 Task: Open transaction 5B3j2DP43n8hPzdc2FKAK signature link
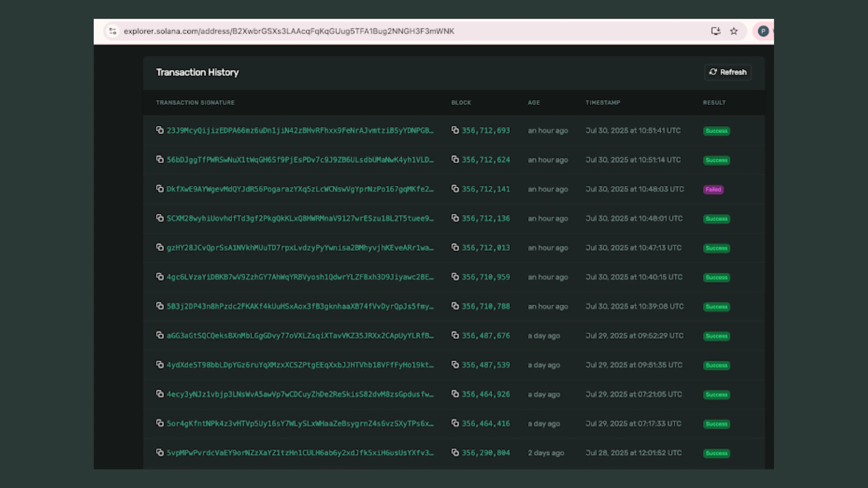300,306
